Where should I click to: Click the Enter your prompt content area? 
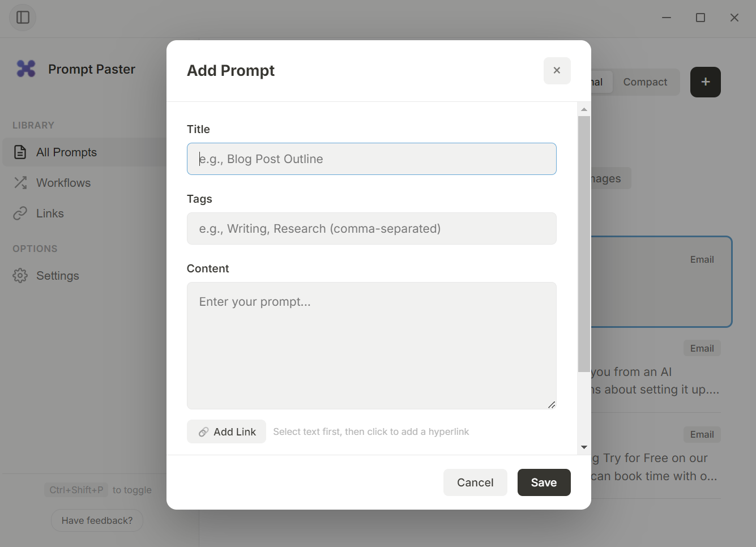click(371, 345)
